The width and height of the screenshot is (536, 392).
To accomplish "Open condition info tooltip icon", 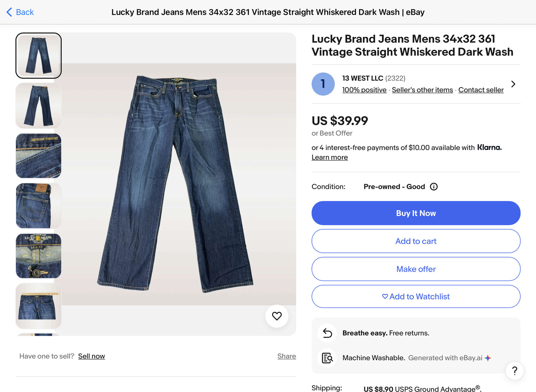I will (x=434, y=187).
